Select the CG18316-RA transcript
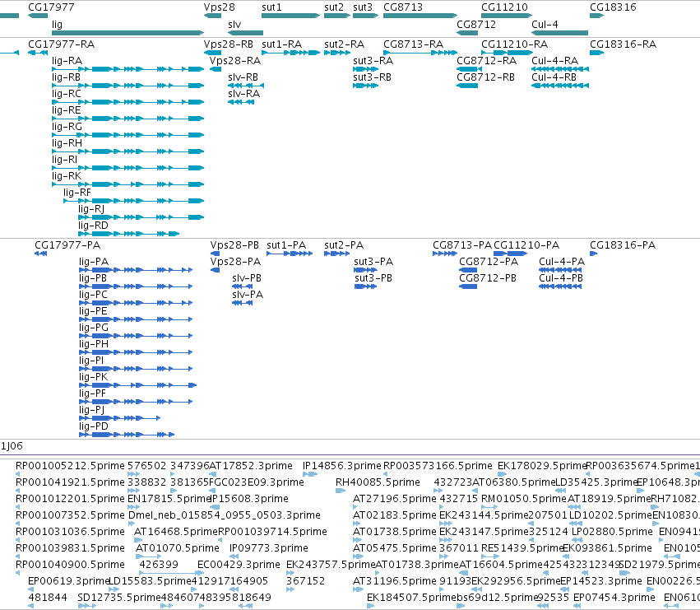Screen dimensions: 700x610 pyautogui.click(x=597, y=53)
